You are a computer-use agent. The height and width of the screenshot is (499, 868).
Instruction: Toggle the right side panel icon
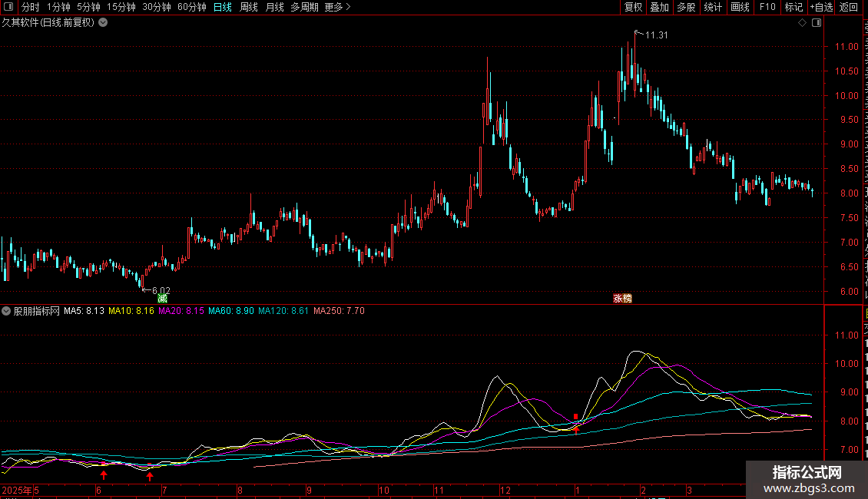(x=817, y=23)
